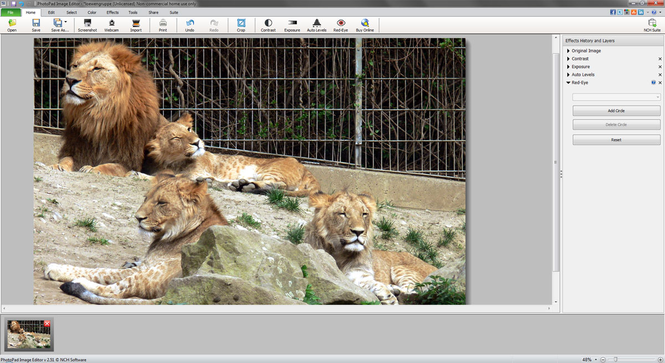Viewport: 665px width, 363px height.
Task: Click the zoom slider handle
Action: (x=615, y=360)
